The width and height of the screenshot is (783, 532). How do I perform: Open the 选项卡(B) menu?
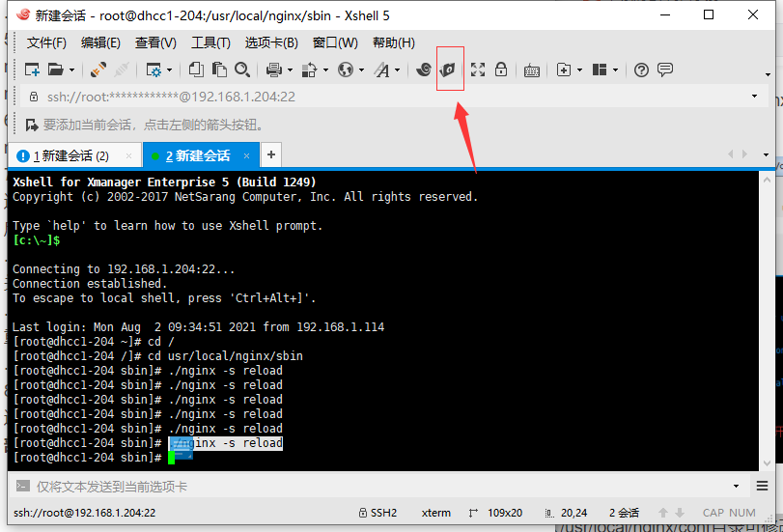[x=271, y=42]
